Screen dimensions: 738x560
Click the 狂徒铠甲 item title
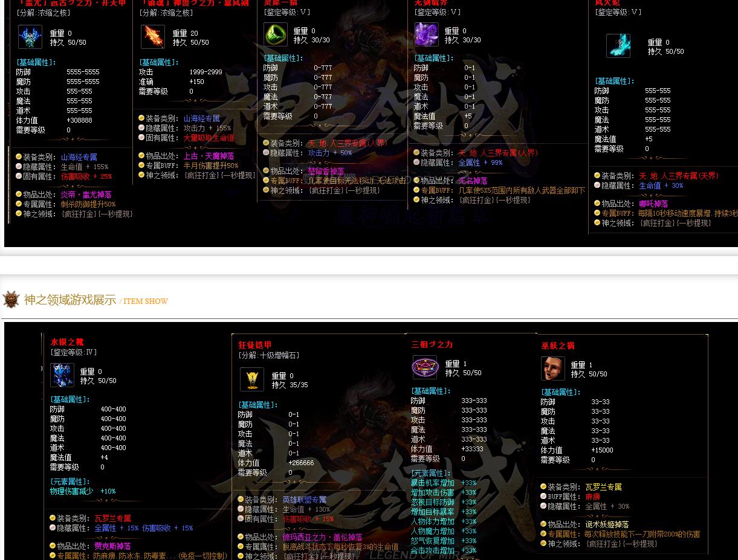(x=255, y=345)
